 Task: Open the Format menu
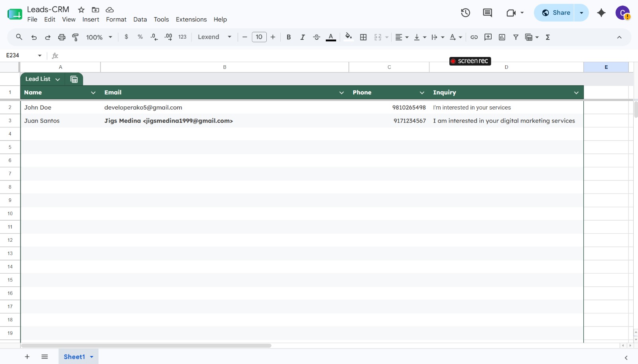coord(116,20)
